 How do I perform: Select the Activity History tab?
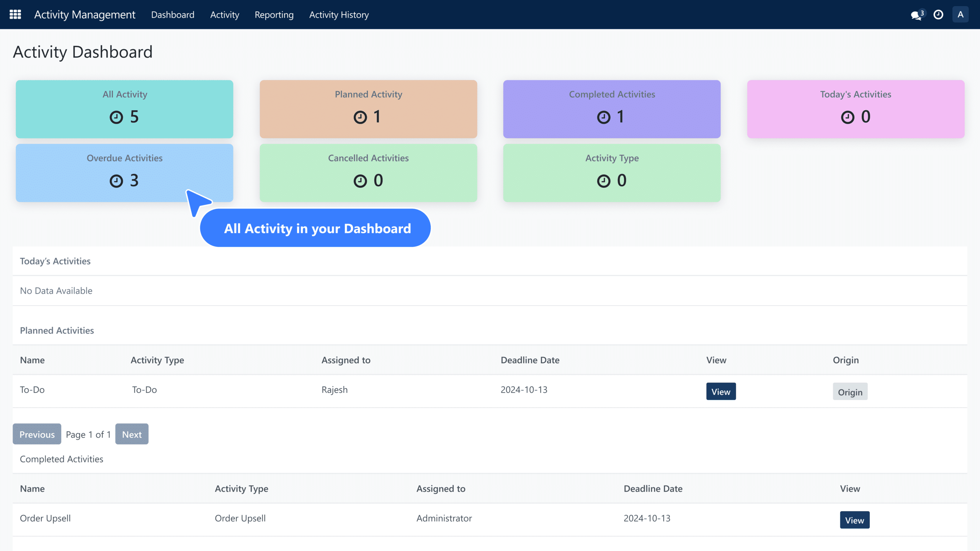point(338,14)
